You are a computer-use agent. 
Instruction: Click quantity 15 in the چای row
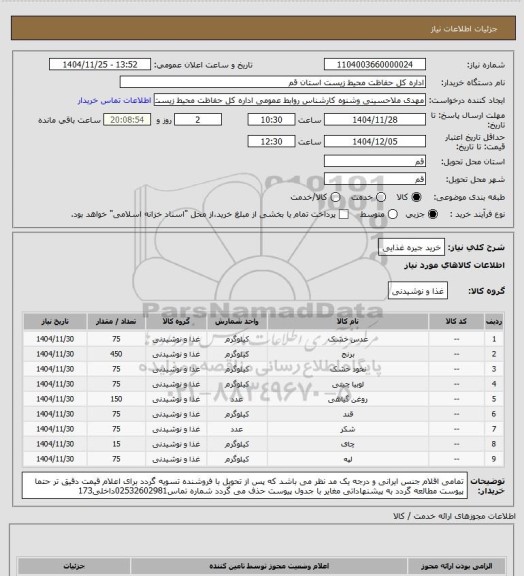tap(116, 444)
